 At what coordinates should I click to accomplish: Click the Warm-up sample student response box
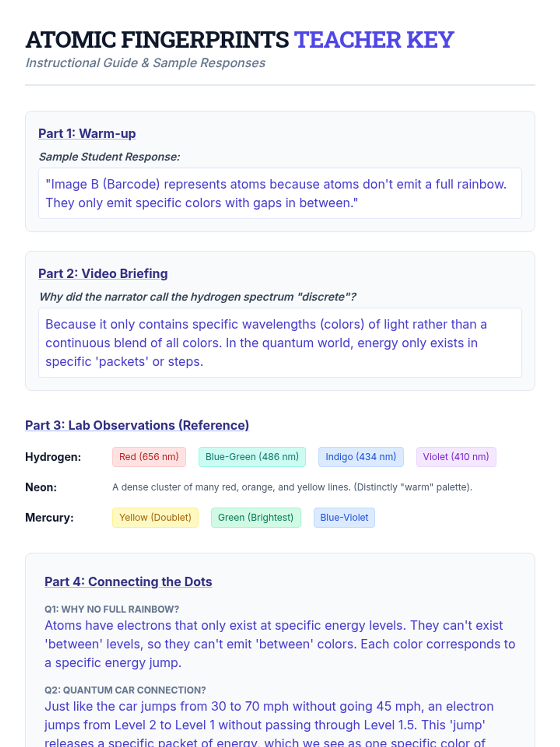point(280,193)
